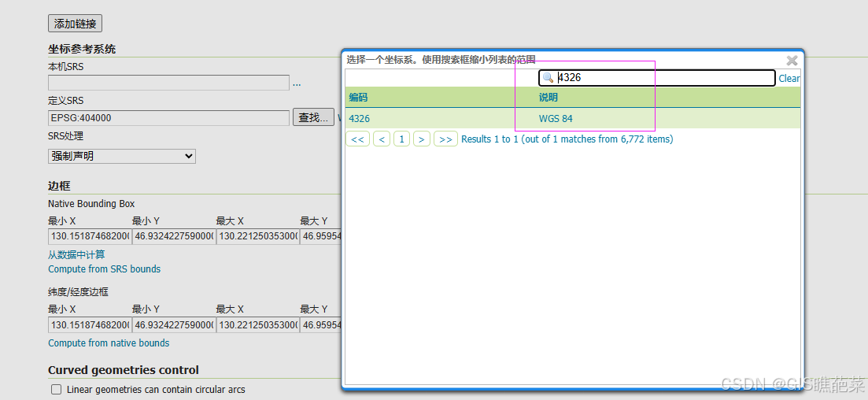Click Native Bounding Box 最大 Y field
The height and width of the screenshot is (400, 868).
(x=321, y=236)
